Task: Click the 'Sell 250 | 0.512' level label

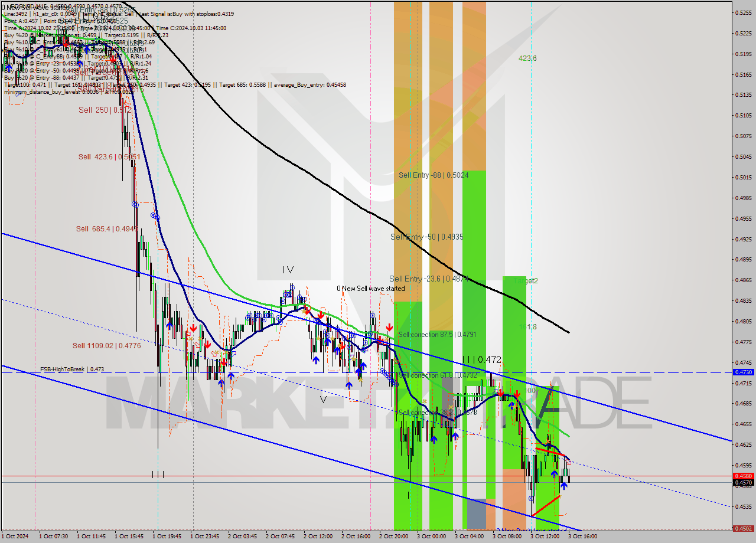Action: [105, 110]
